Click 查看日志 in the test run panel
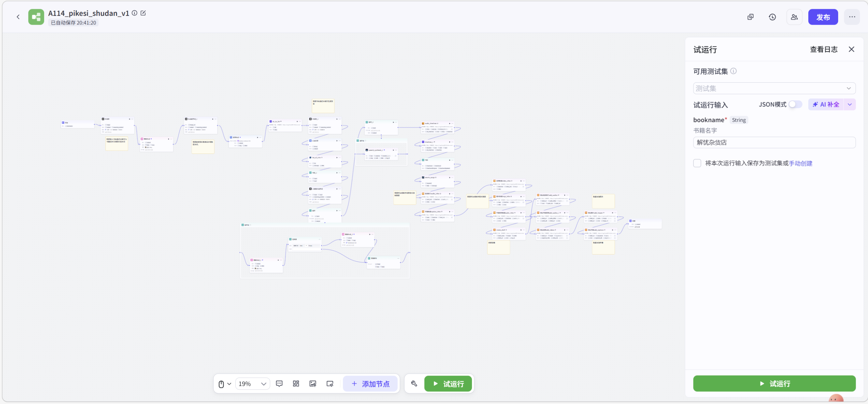The image size is (868, 404). [824, 49]
